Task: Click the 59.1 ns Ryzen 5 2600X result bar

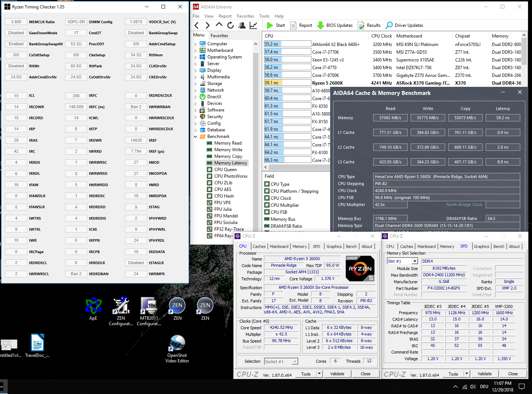Action: 288,83
